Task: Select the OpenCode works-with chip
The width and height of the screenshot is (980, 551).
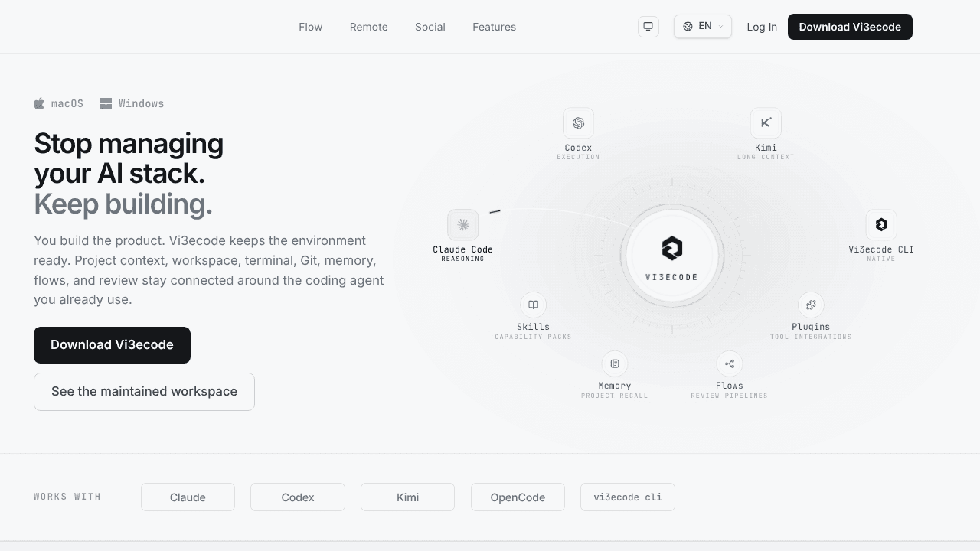Action: tap(518, 497)
